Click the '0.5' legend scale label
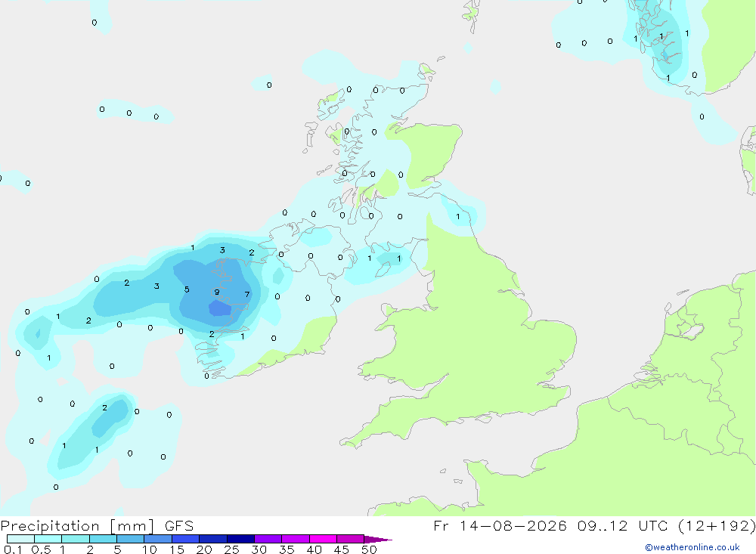This screenshot has height=554, width=756. (x=41, y=549)
